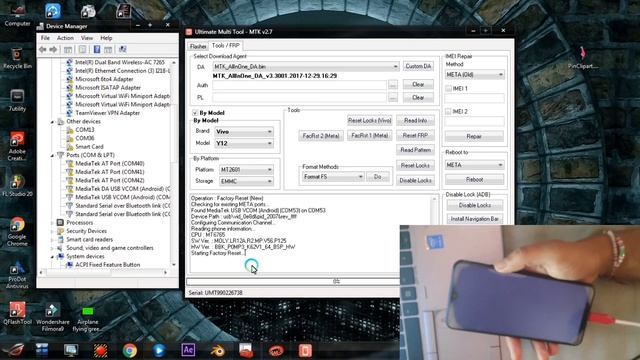Click Device Manager back arrow toolbar icon

[43, 49]
